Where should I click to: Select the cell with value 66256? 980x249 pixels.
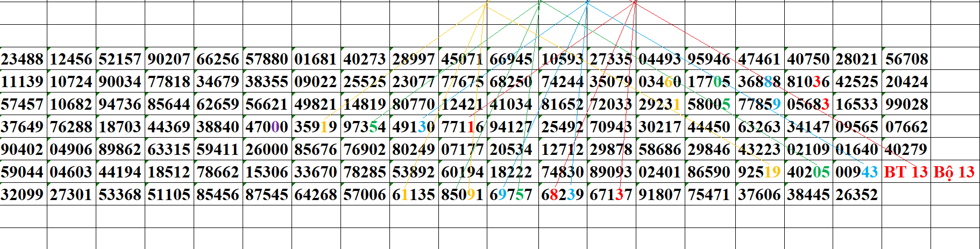[x=218, y=59]
